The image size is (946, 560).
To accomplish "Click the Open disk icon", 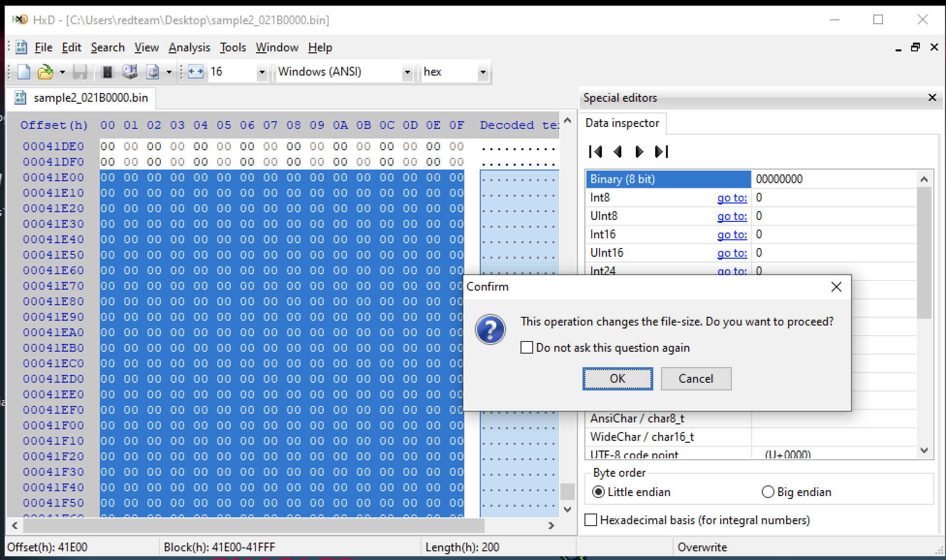I will (x=129, y=72).
